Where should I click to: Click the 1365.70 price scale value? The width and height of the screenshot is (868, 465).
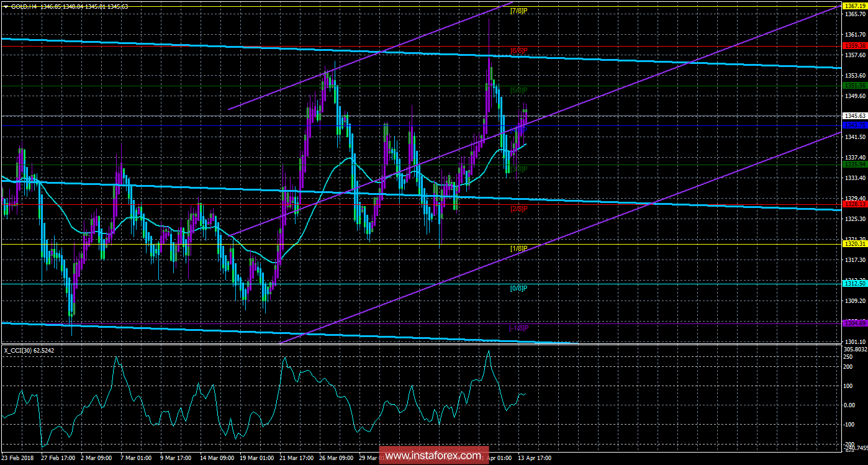tap(854, 14)
